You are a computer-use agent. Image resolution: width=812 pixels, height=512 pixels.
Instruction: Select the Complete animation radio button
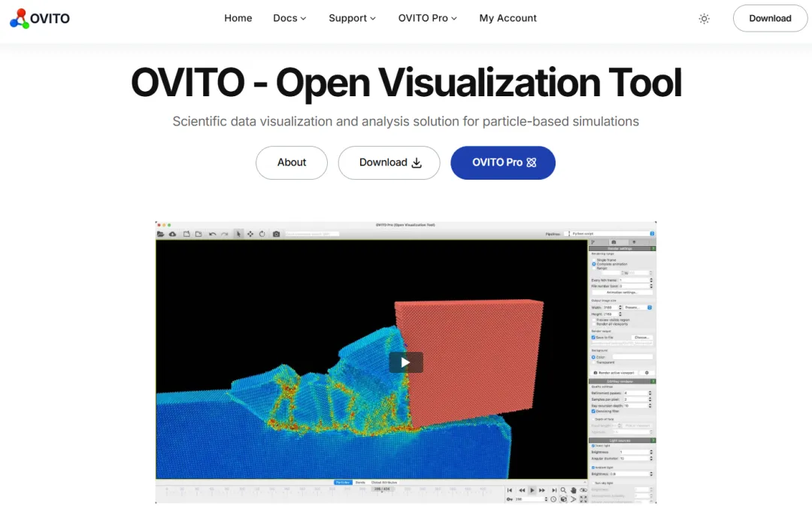coord(594,264)
